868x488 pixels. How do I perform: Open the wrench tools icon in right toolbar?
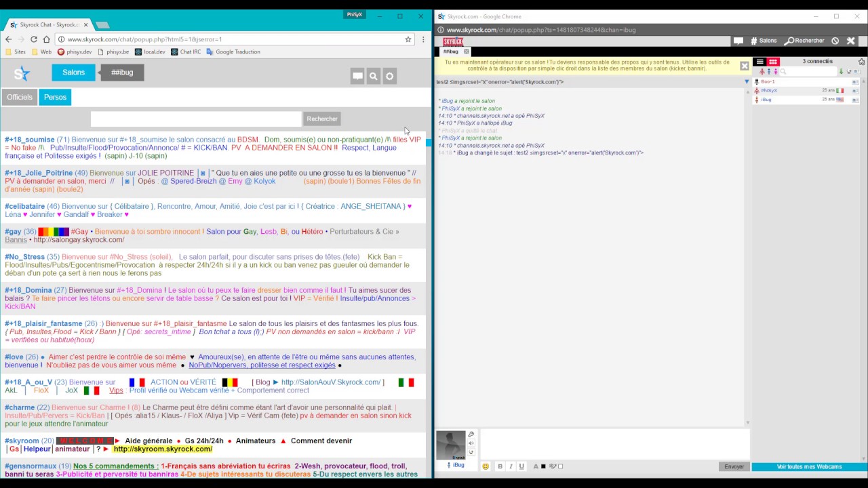coord(850,41)
